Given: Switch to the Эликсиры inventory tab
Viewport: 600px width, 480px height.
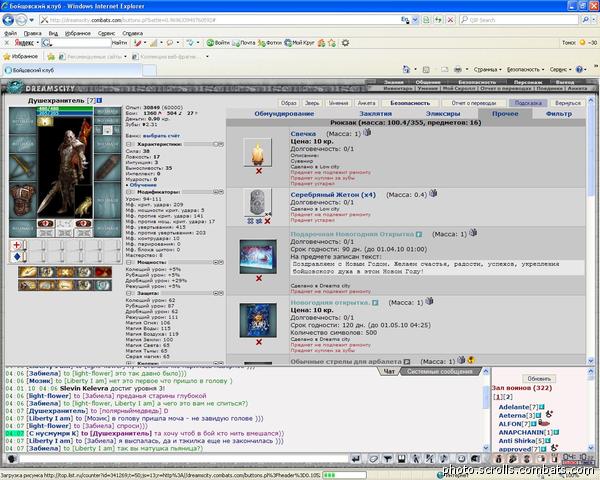Looking at the screenshot, I should pyautogui.click(x=443, y=114).
